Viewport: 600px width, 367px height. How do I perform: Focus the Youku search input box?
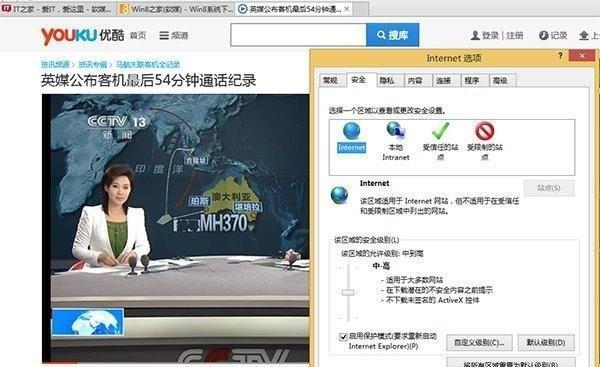[x=298, y=35]
